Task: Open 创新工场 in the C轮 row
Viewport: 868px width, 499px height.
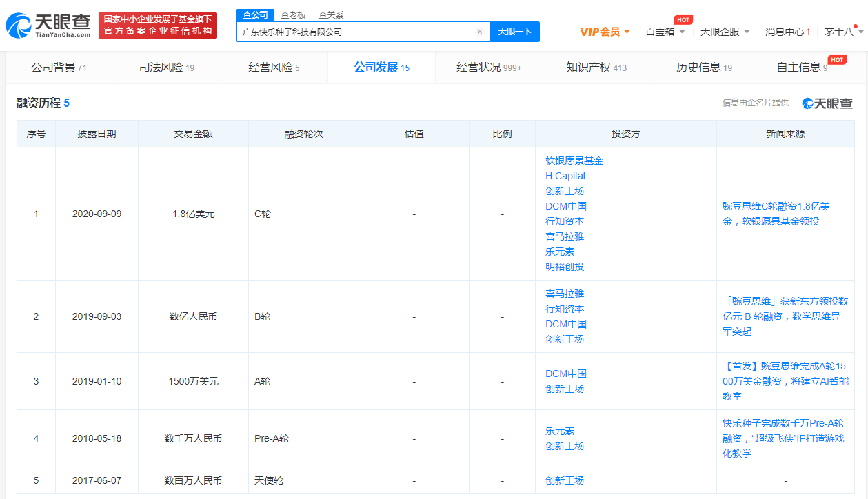Action: [565, 191]
